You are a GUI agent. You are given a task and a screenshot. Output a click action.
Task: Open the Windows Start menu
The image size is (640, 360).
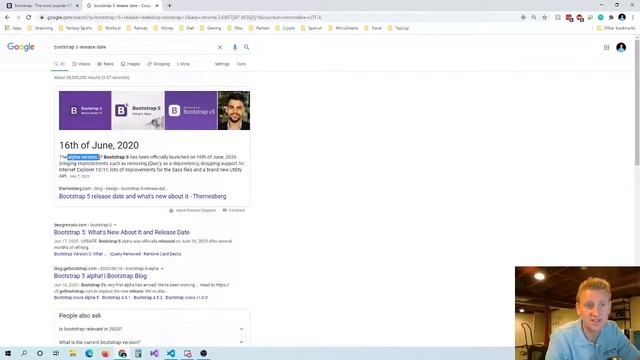(x=8, y=353)
